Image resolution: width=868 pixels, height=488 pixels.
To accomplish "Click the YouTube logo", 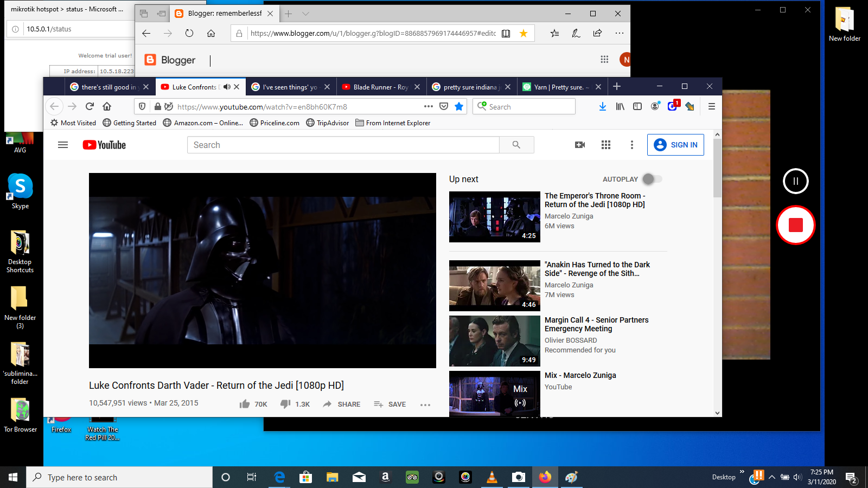I will 104,145.
